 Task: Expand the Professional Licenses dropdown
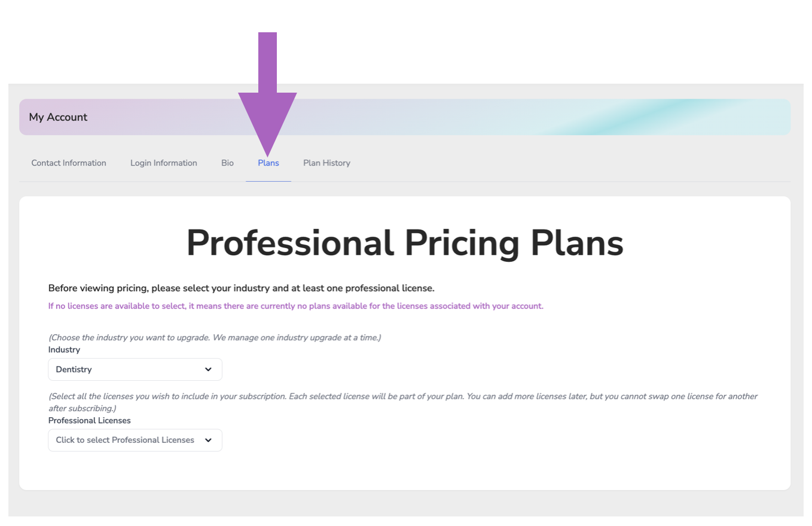coord(135,440)
